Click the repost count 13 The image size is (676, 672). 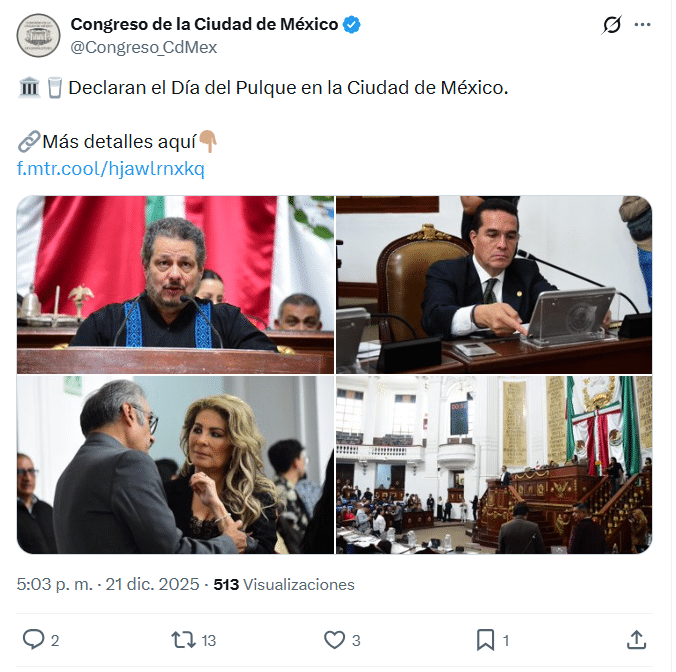(209, 641)
